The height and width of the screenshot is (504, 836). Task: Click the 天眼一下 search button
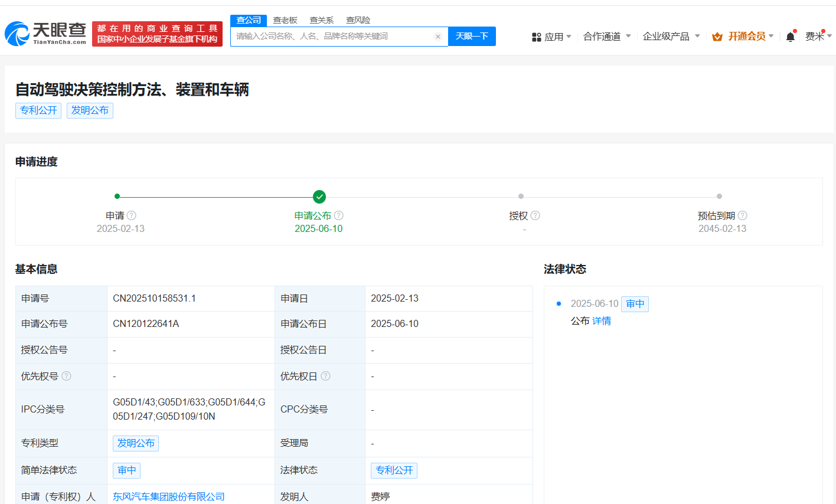pos(472,37)
